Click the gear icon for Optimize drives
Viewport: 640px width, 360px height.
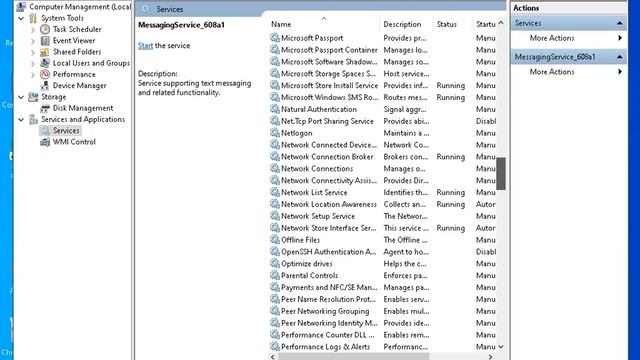(275, 264)
